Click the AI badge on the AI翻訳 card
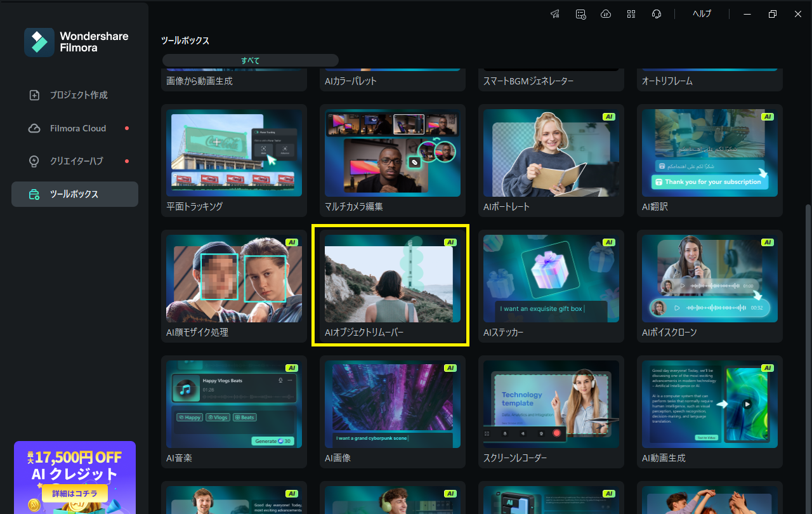The height and width of the screenshot is (514, 812). pos(768,117)
